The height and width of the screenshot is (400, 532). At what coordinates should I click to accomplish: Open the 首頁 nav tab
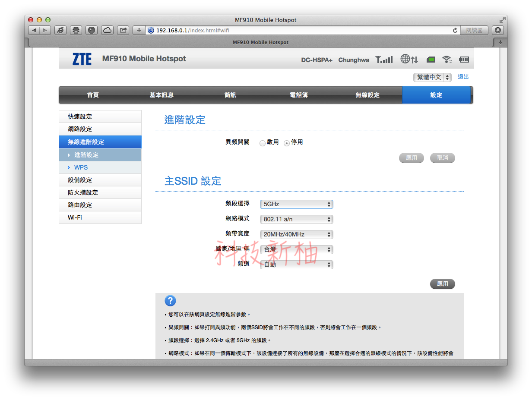93,95
